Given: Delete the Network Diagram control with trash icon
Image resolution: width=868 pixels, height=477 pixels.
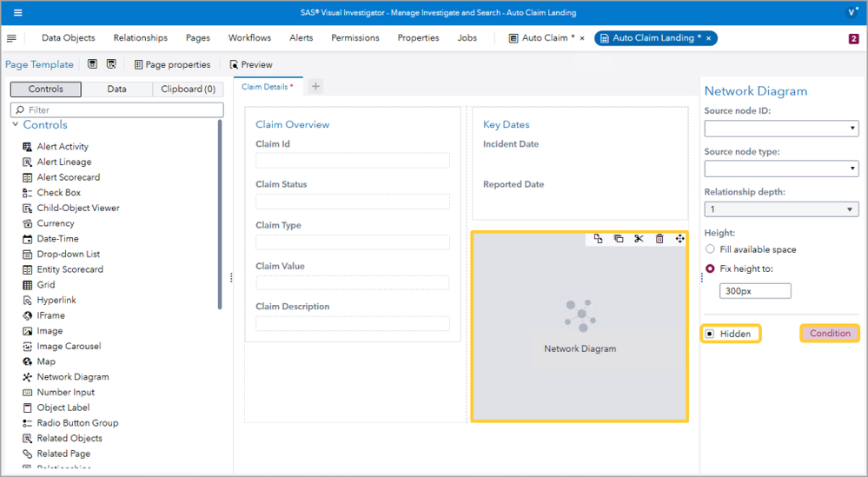Looking at the screenshot, I should point(659,239).
